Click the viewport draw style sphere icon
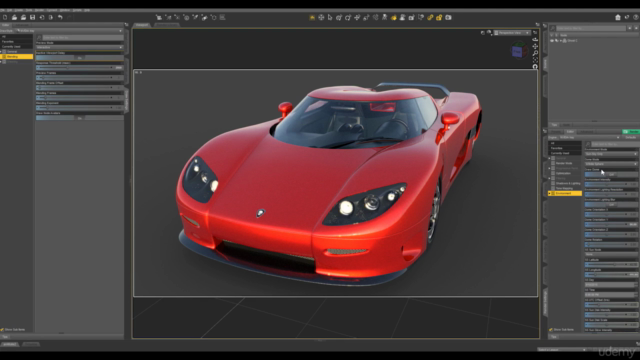 pyautogui.click(x=489, y=33)
